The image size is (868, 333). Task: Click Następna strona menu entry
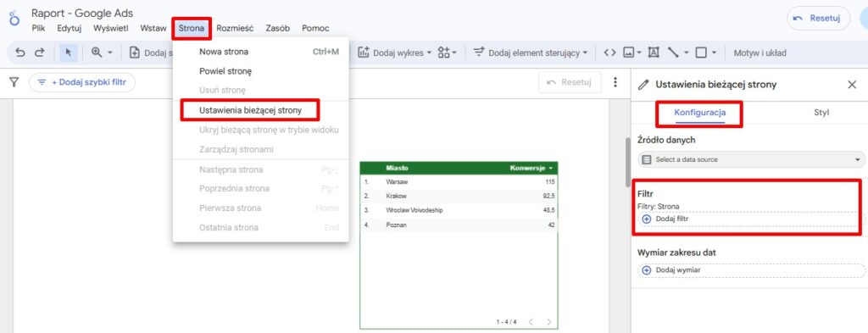[x=261, y=169]
